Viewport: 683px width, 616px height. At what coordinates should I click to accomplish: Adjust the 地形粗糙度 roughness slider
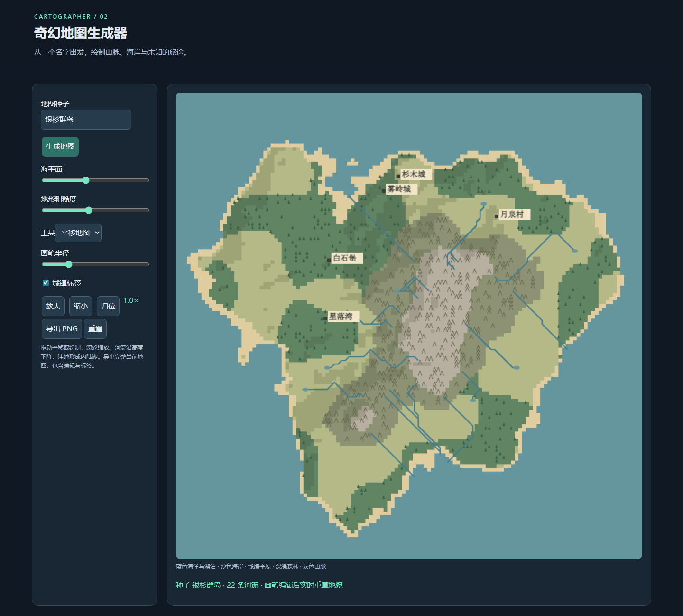coord(95,210)
